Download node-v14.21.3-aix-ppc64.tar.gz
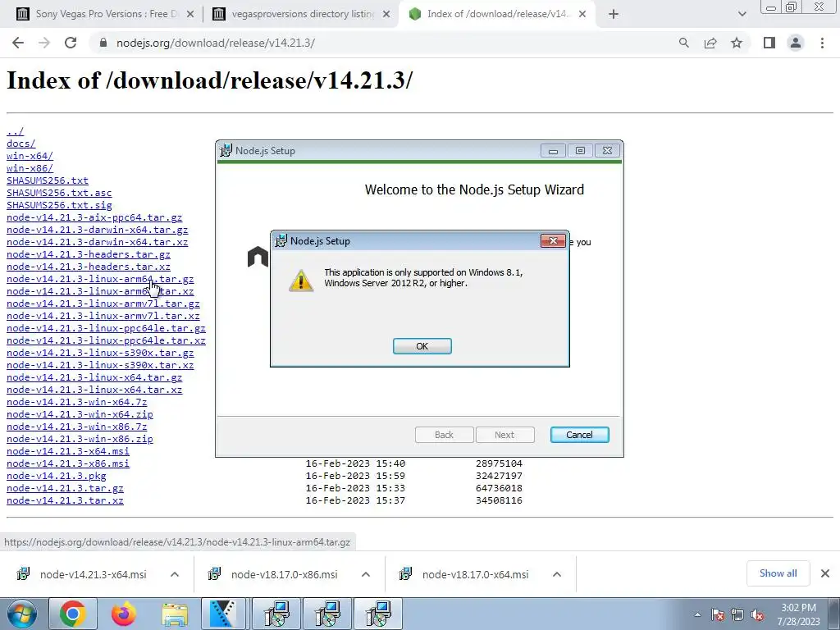840x630 pixels. [x=94, y=217]
